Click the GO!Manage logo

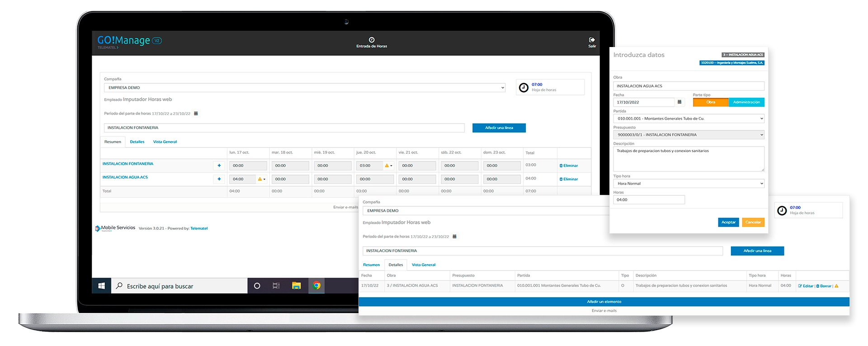point(129,41)
